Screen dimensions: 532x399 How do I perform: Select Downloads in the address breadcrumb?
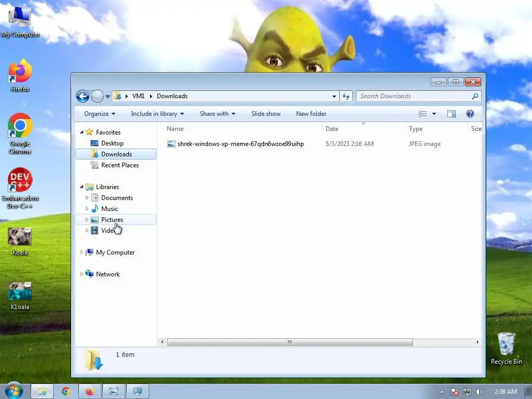pos(172,96)
